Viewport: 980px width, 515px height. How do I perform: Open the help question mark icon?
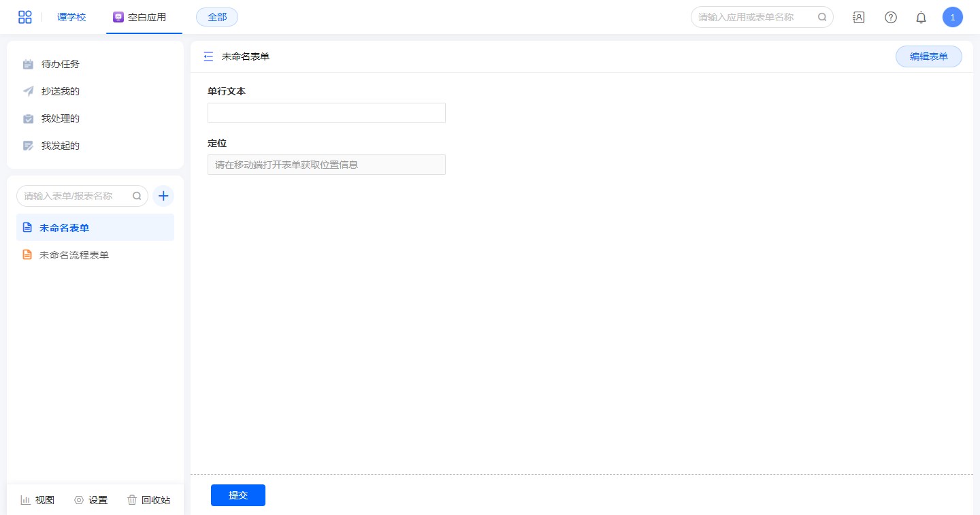[x=890, y=18]
